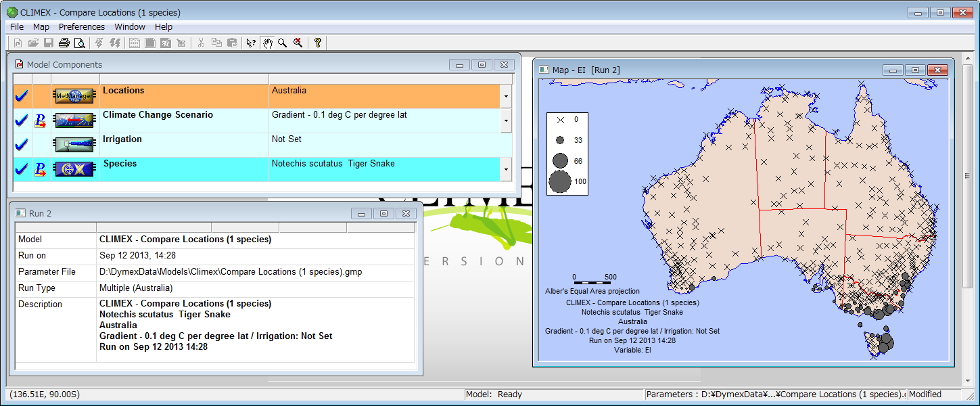Open the Help menu
980x406 pixels.
(164, 27)
